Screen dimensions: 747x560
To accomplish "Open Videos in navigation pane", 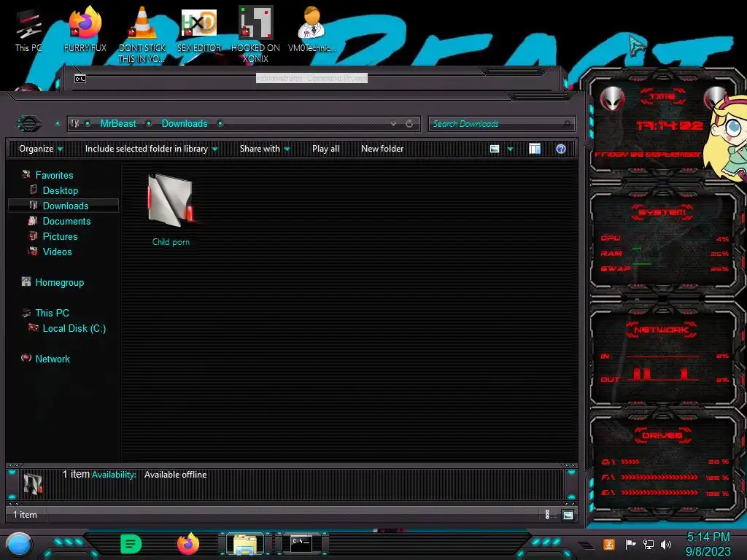I will pyautogui.click(x=57, y=252).
